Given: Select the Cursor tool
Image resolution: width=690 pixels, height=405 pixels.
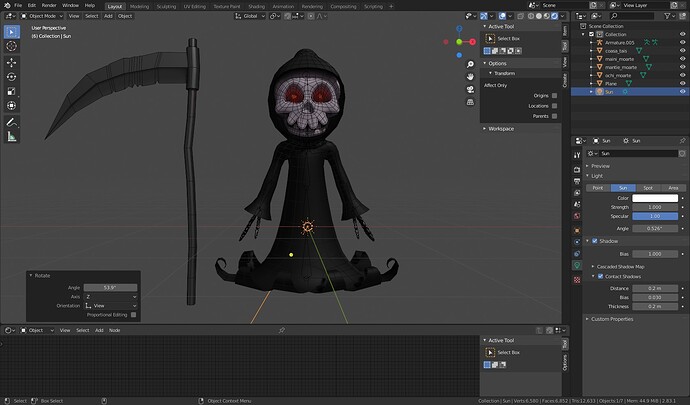Looking at the screenshot, I should 12,46.
